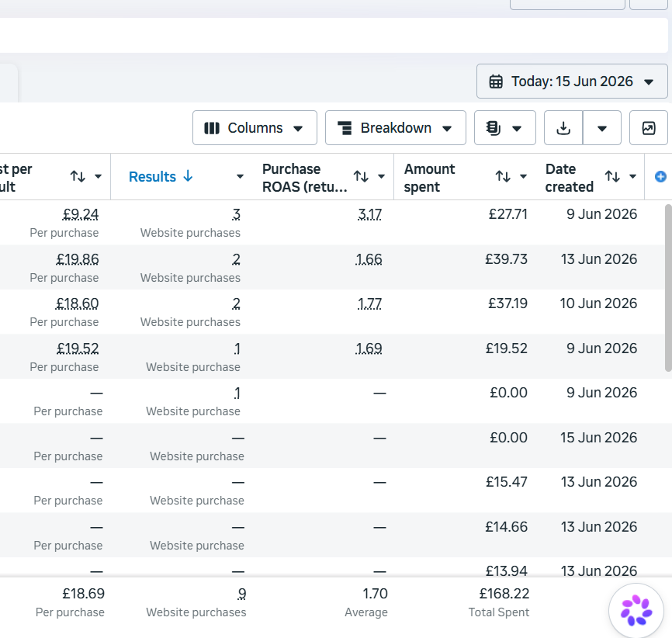672x638 pixels.
Task: Sort by Date created arrows
Action: tap(612, 176)
